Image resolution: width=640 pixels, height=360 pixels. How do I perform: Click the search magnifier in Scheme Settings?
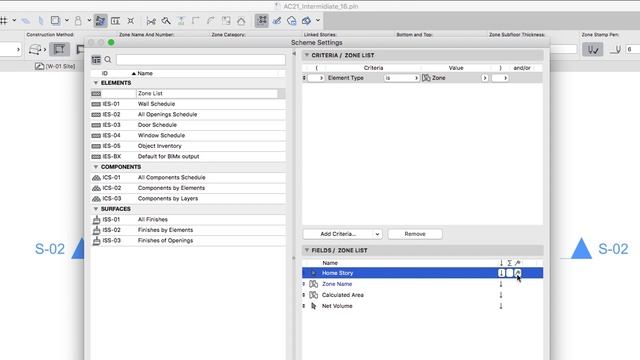click(108, 60)
